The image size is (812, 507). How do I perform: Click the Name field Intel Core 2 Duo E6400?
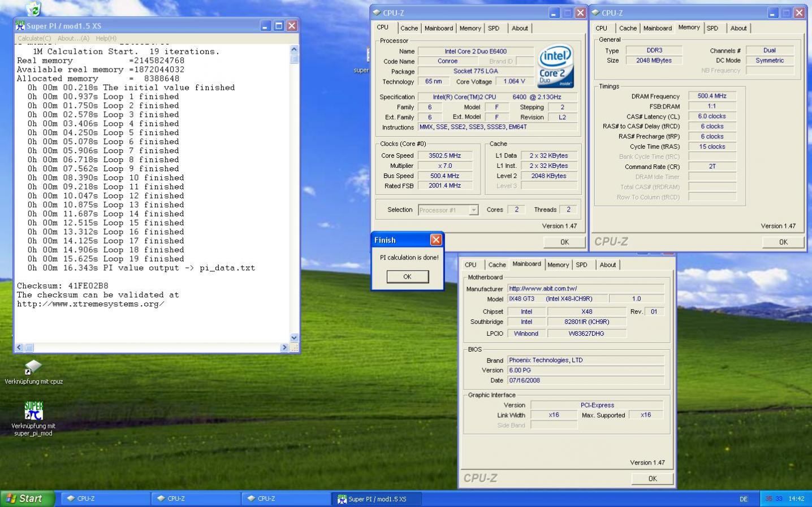(476, 51)
